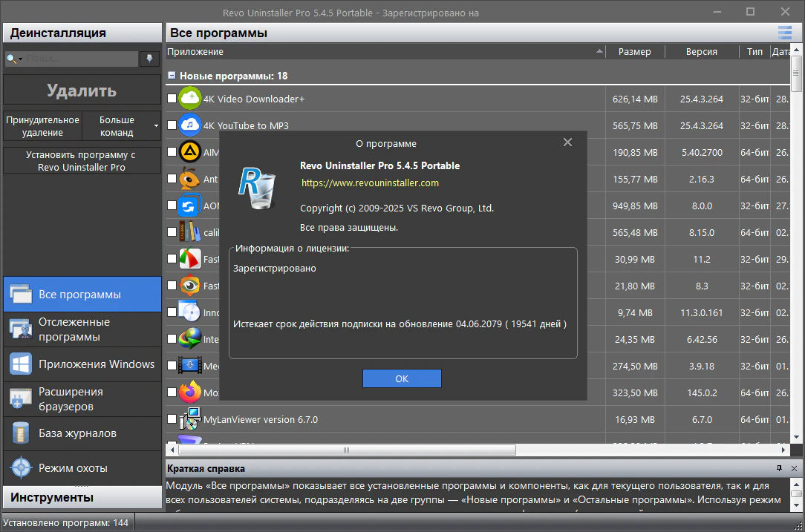Select the Все программы sidebar item

(82, 295)
